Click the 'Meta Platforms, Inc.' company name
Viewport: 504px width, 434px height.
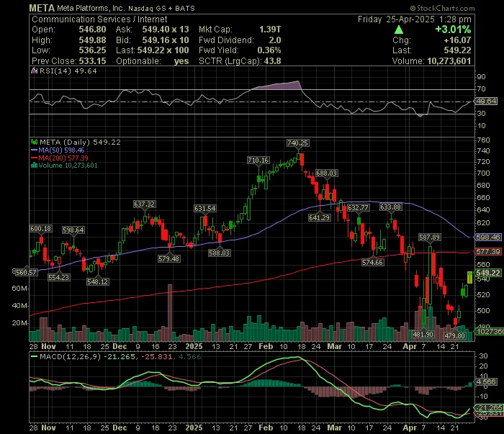click(91, 9)
